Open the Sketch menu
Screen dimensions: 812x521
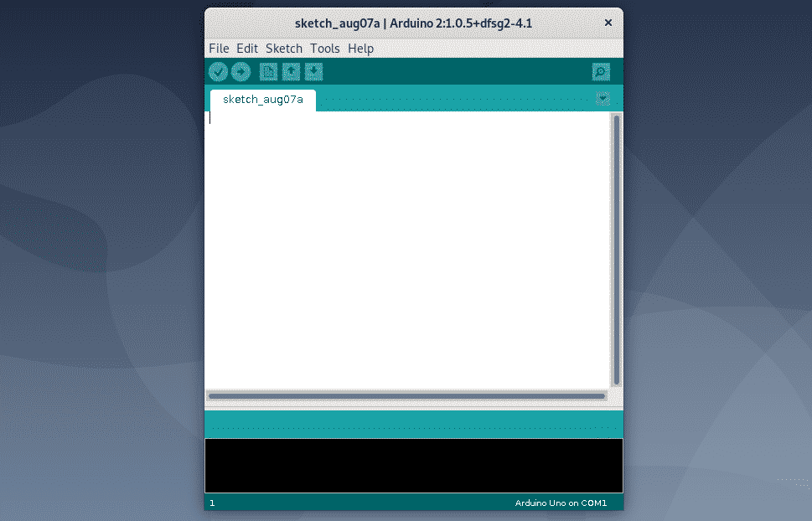284,49
